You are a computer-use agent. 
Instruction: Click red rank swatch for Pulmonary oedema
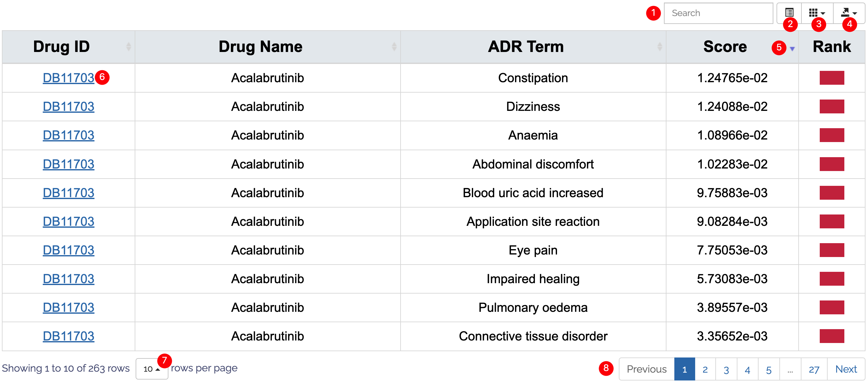click(x=832, y=307)
